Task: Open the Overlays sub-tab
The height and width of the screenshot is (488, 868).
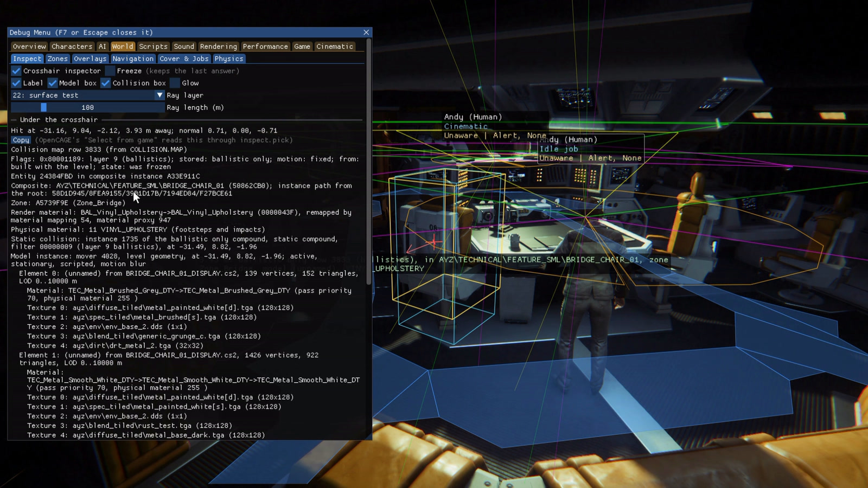Action: (x=90, y=59)
